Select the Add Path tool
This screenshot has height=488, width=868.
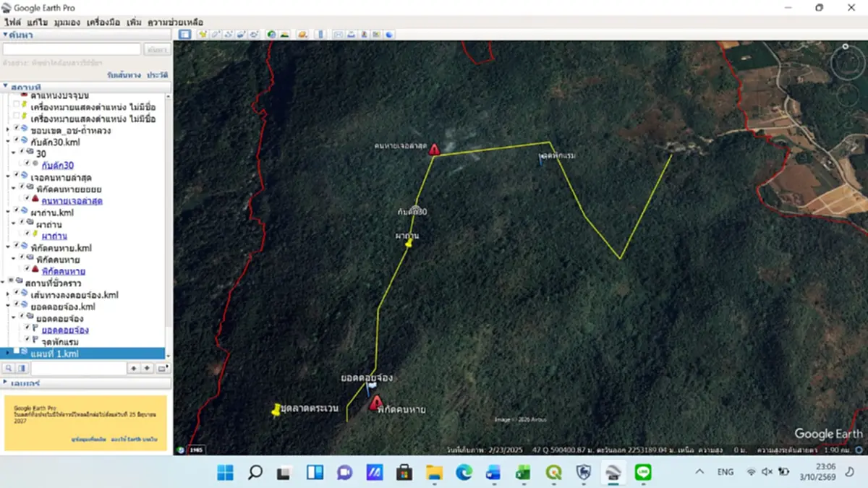click(229, 34)
